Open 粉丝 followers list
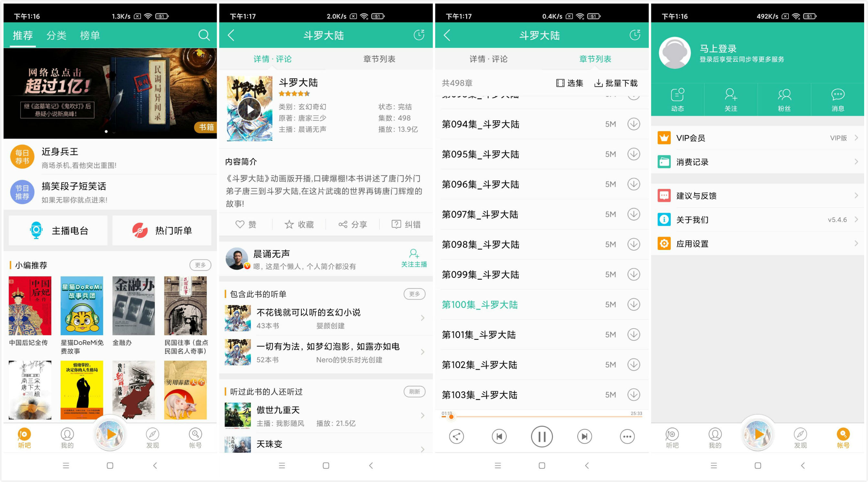 pos(784,99)
